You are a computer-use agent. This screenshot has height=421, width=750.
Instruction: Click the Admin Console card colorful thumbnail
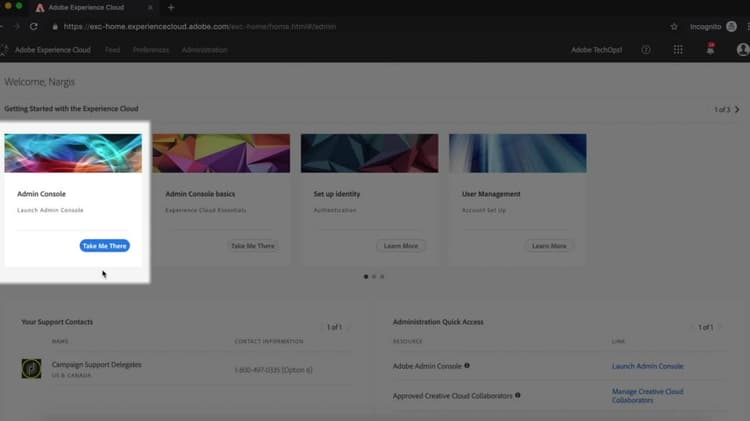click(73, 153)
